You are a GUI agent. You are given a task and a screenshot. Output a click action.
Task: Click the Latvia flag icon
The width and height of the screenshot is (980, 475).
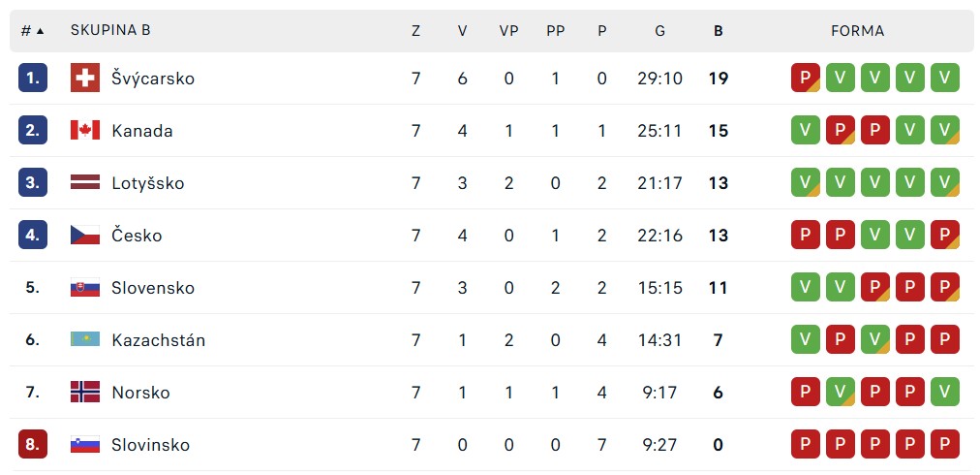tap(85, 183)
